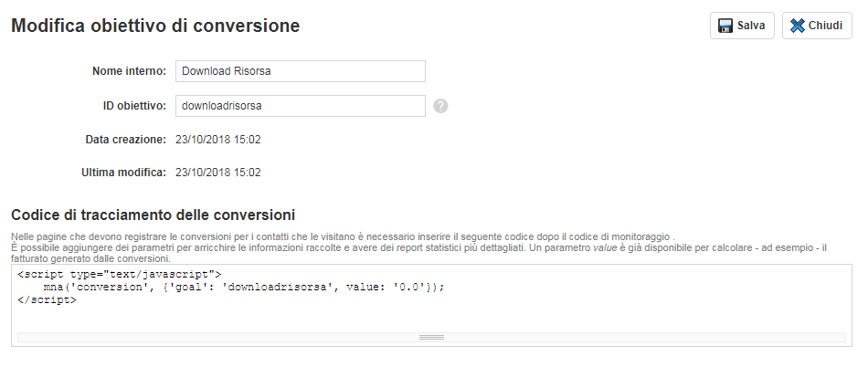
Task: Focus the Nome interno text field
Action: coord(301,71)
